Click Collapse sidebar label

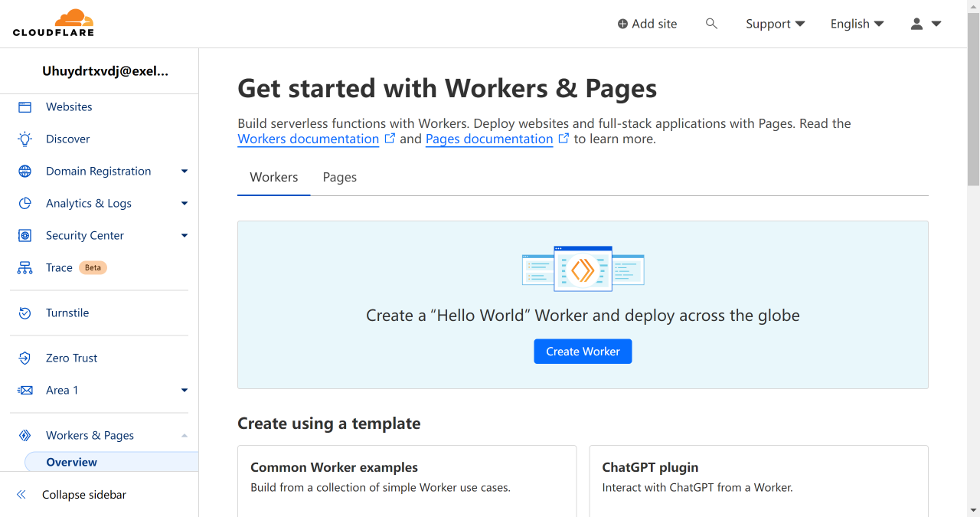point(84,495)
